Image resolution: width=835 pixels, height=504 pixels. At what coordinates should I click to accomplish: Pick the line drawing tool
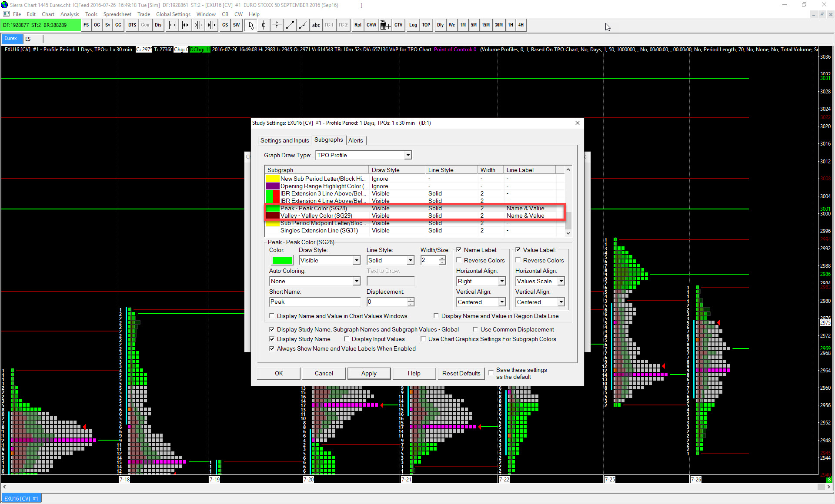coord(290,25)
